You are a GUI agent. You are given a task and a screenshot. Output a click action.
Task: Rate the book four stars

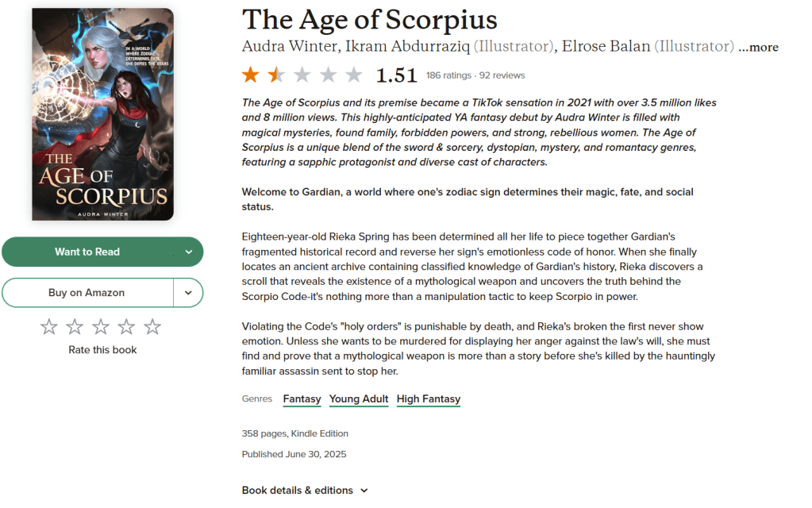(127, 326)
